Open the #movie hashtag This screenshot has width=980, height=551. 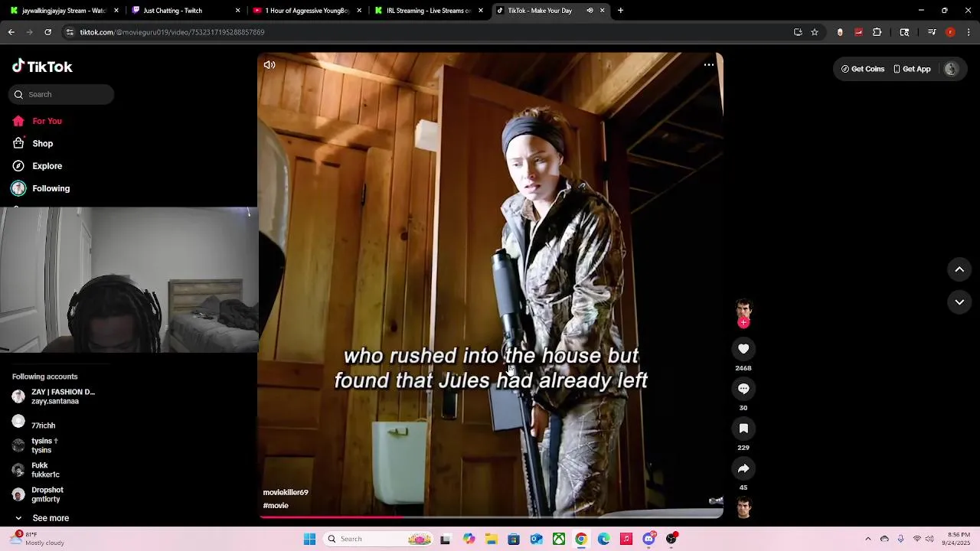(x=276, y=506)
